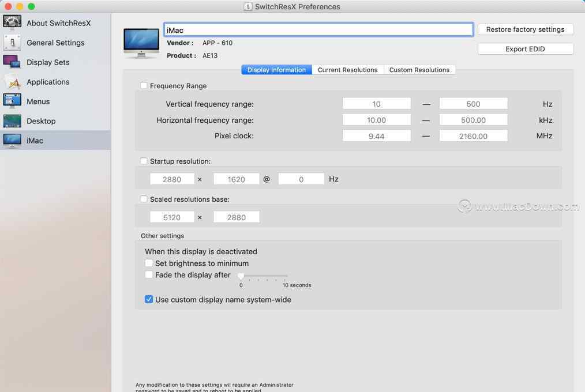Click the Export EDID button
The width and height of the screenshot is (585, 392).
(x=526, y=49)
